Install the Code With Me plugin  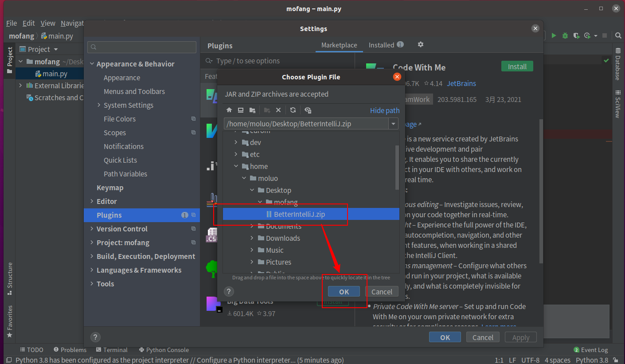point(517,67)
